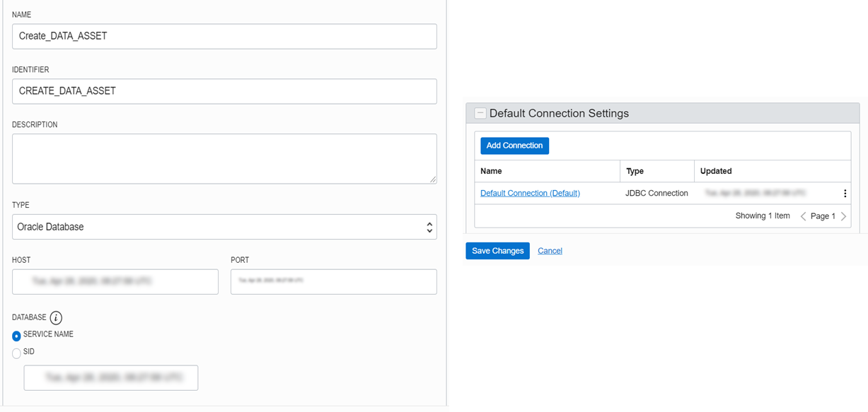Click the Cancel link
The height and width of the screenshot is (412, 868).
550,251
